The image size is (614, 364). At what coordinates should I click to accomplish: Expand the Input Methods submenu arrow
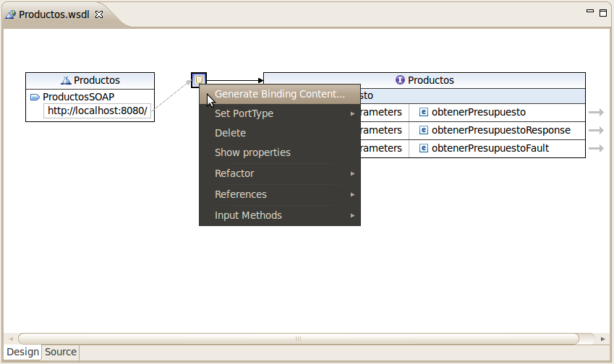pyautogui.click(x=352, y=215)
